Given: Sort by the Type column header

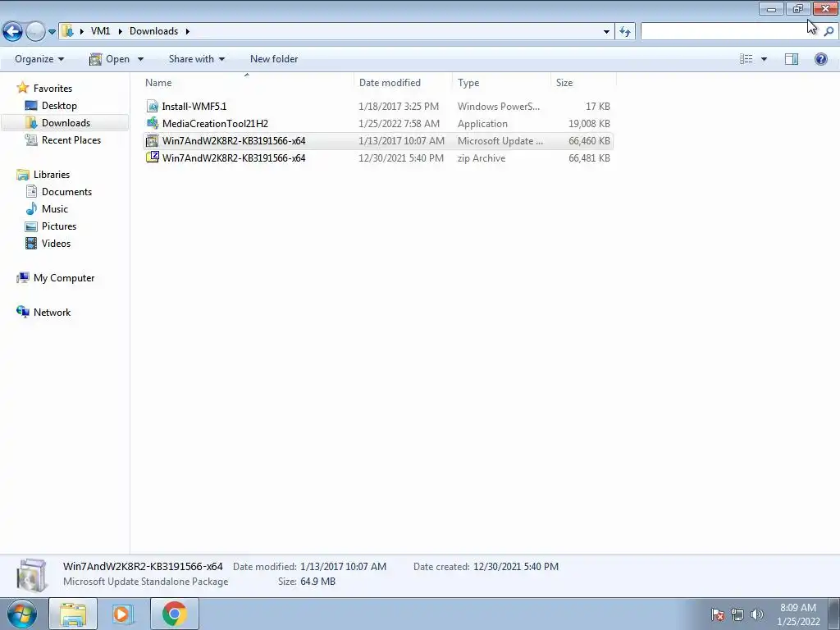Looking at the screenshot, I should coord(501,83).
